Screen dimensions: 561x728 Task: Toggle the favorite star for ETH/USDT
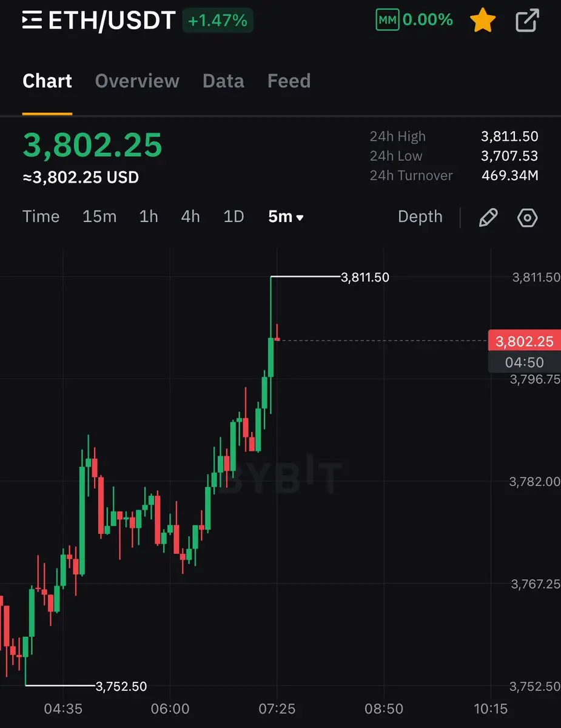tap(483, 21)
